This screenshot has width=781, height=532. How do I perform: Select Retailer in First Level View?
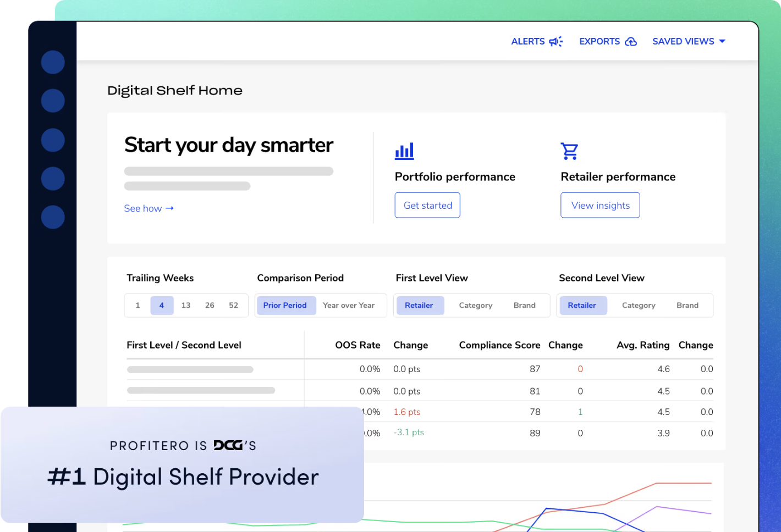(420, 305)
